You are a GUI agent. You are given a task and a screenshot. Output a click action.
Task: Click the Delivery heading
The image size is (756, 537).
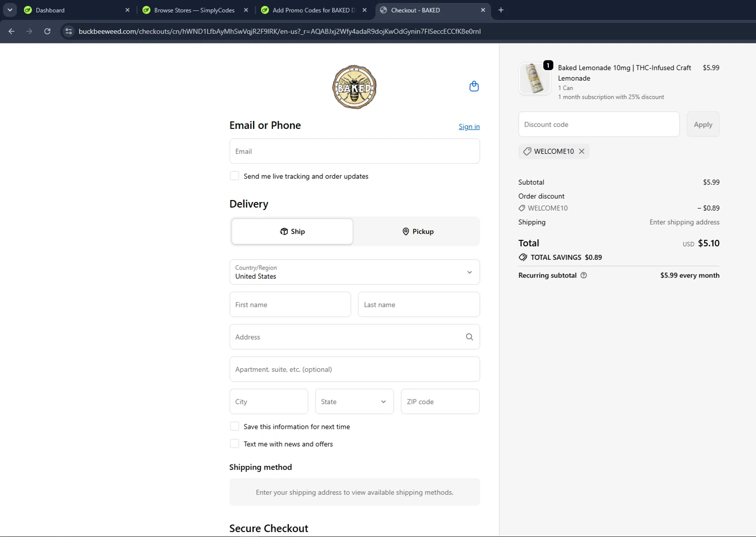pyautogui.click(x=249, y=204)
